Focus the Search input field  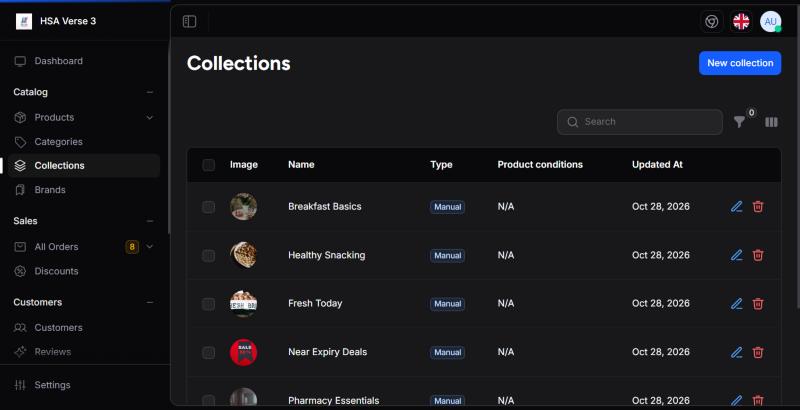point(640,122)
